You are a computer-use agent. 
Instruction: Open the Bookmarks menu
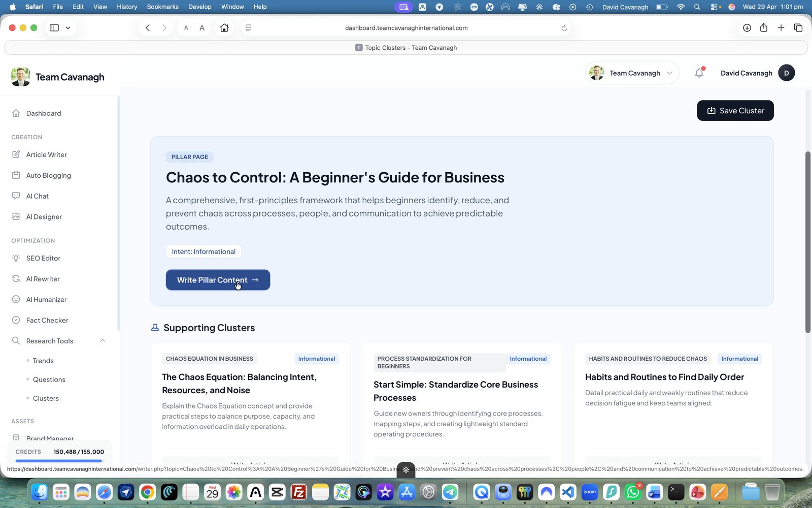[x=162, y=7]
